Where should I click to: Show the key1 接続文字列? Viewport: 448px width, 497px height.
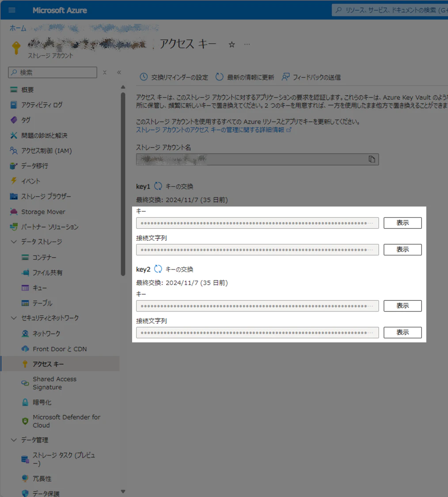pyautogui.click(x=402, y=250)
